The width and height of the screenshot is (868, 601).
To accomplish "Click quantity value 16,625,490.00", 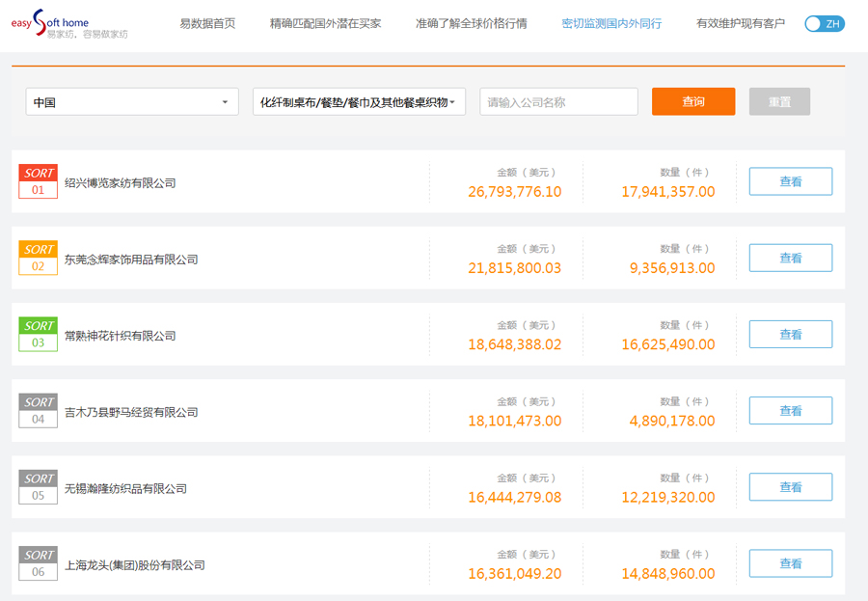I will pos(668,344).
